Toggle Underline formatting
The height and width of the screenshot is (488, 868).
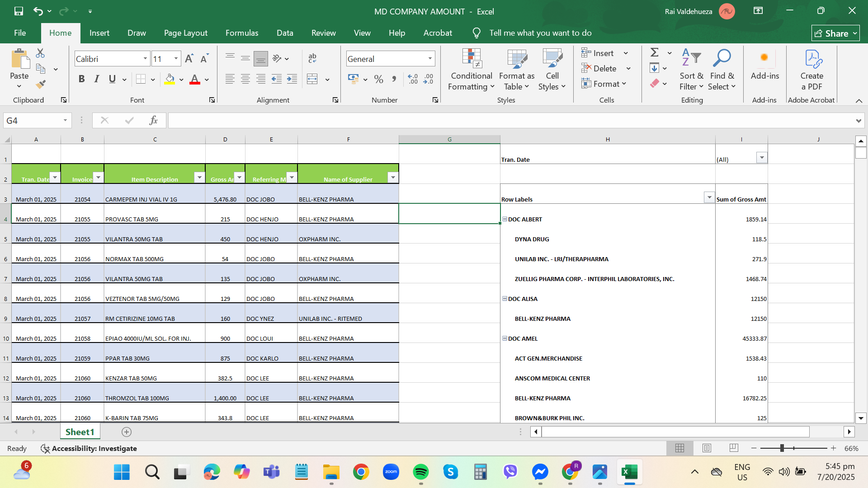click(112, 79)
